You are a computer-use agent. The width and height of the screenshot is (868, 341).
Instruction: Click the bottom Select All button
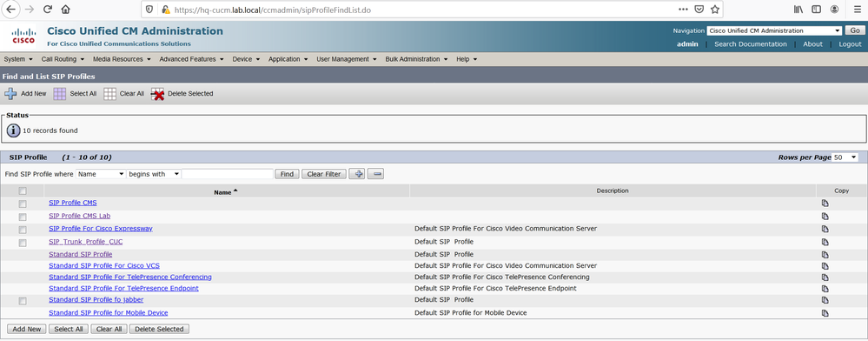69,330
